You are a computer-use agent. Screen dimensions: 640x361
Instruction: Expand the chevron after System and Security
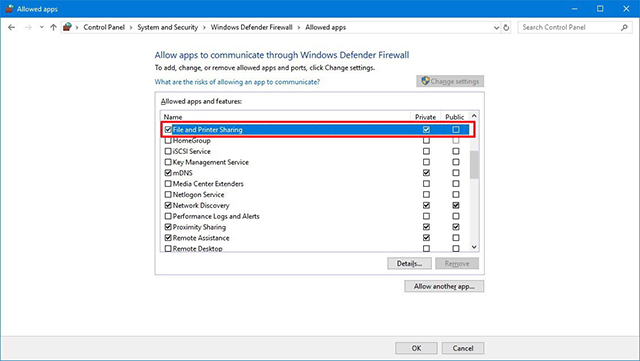[x=204, y=27]
